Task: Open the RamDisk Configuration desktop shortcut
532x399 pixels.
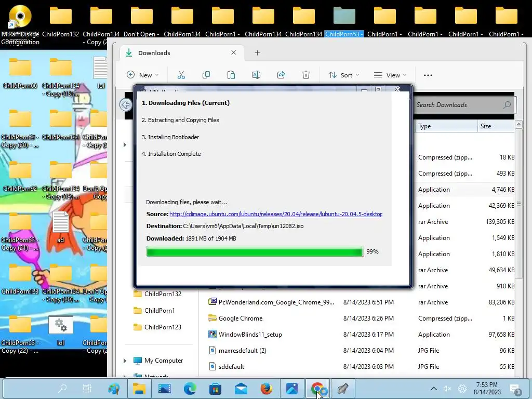Action: (20, 25)
